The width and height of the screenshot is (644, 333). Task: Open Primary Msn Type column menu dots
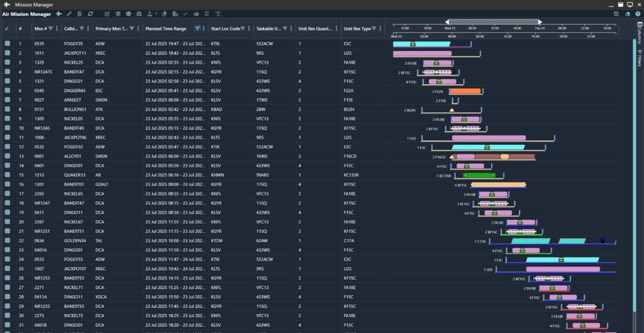click(x=138, y=29)
